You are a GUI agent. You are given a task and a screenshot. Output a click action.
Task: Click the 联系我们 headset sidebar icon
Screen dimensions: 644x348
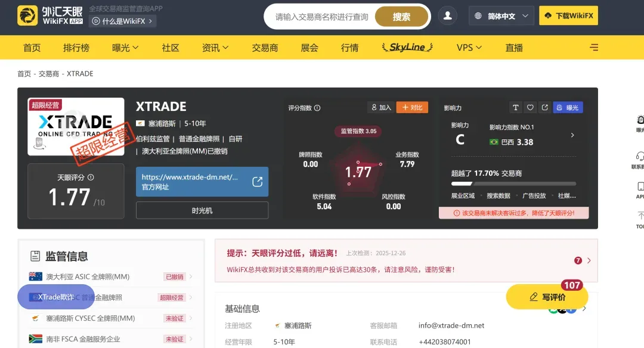click(640, 156)
